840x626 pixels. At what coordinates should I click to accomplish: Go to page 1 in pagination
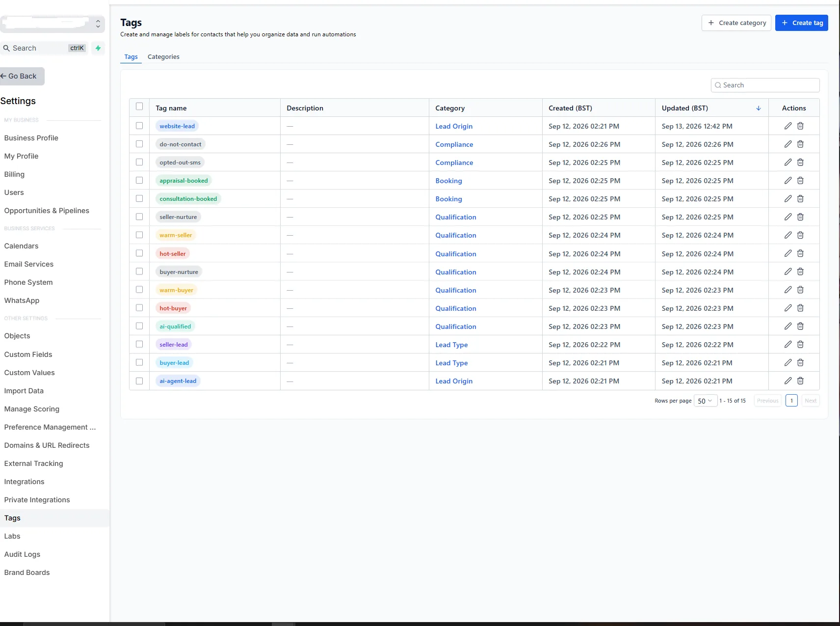coord(791,401)
